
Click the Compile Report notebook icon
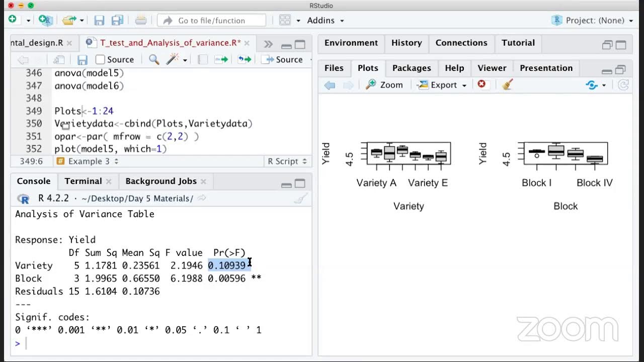coord(203,60)
